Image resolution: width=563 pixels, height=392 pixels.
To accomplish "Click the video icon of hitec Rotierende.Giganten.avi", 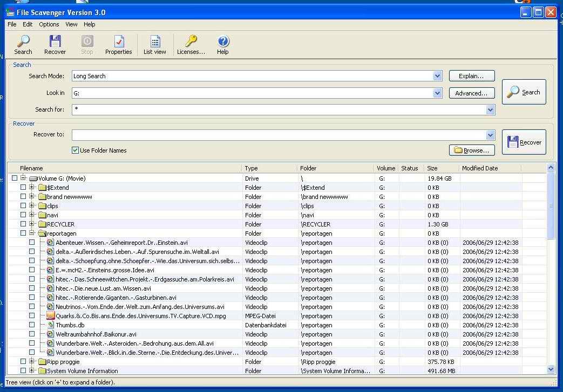I will pos(50,298).
